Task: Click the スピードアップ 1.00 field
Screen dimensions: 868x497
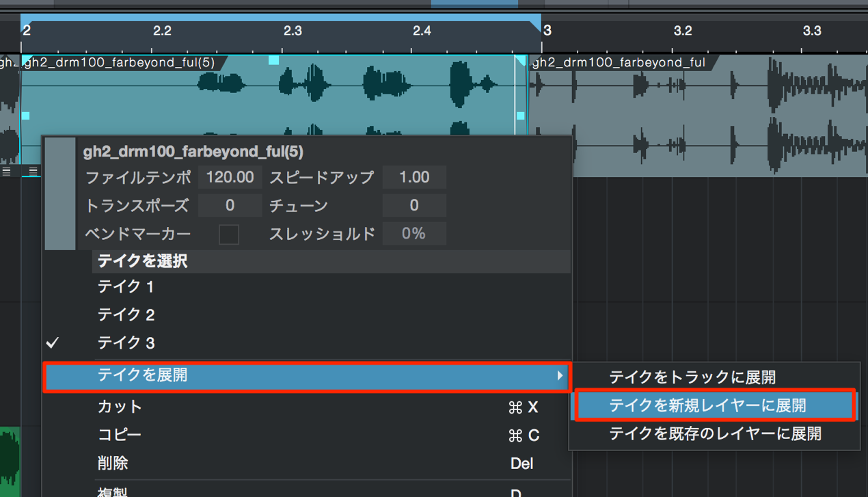Action: pos(414,177)
